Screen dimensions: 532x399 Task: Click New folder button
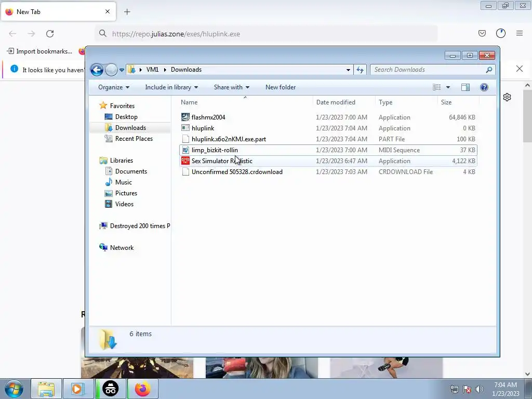click(x=280, y=87)
